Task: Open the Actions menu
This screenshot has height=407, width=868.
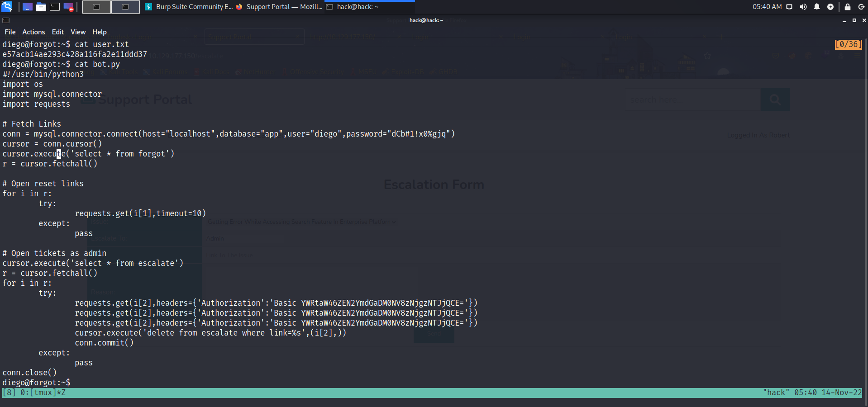Action: click(x=33, y=32)
